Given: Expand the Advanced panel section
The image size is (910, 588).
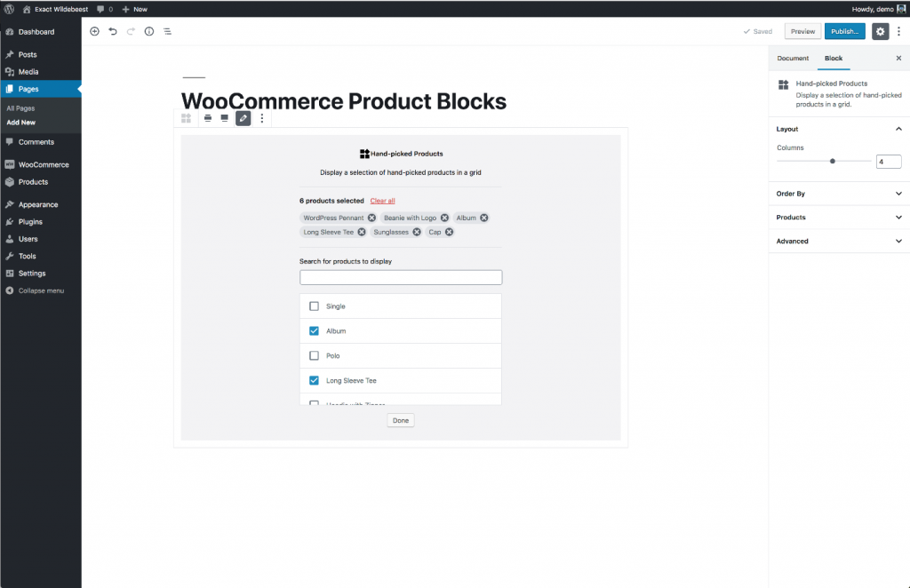Looking at the screenshot, I should [839, 242].
